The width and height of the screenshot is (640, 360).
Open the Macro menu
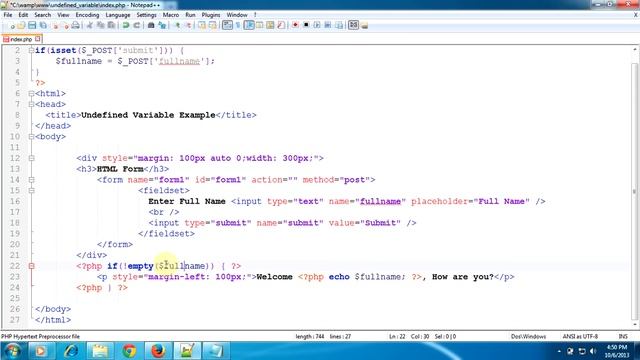coord(171,15)
